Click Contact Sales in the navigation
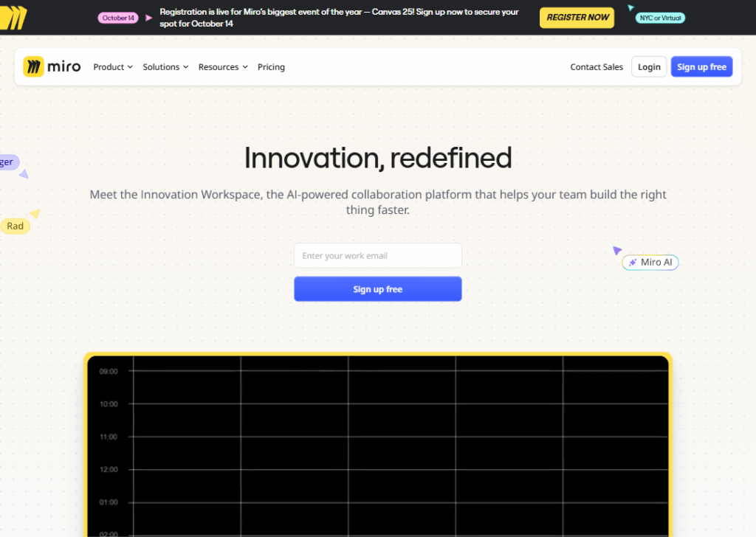This screenshot has width=756, height=537. (x=597, y=67)
